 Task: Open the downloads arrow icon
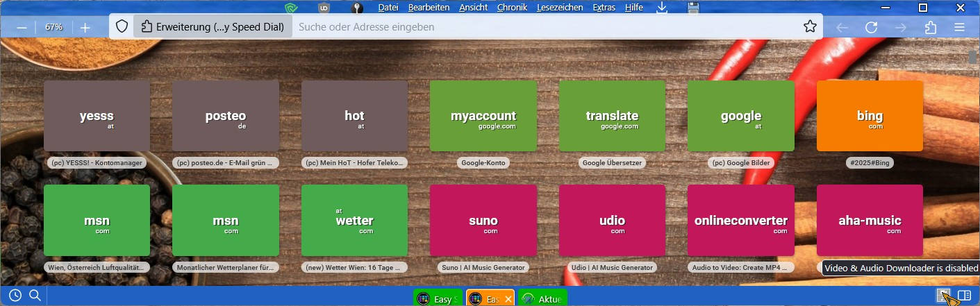point(662,8)
